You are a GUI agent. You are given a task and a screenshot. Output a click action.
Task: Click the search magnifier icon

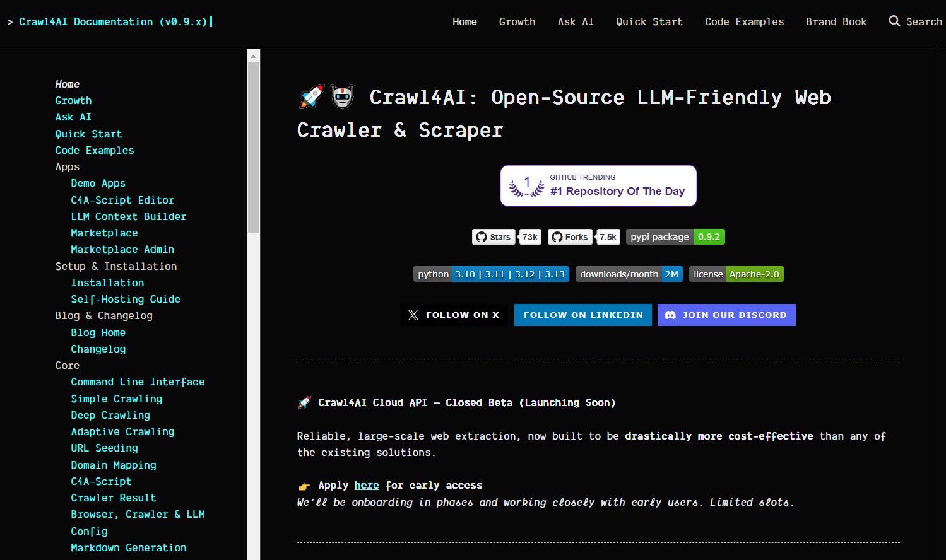(x=894, y=21)
